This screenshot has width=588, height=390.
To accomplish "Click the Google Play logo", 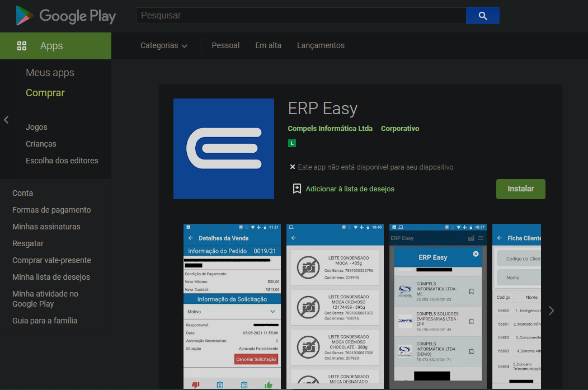I will pos(66,16).
